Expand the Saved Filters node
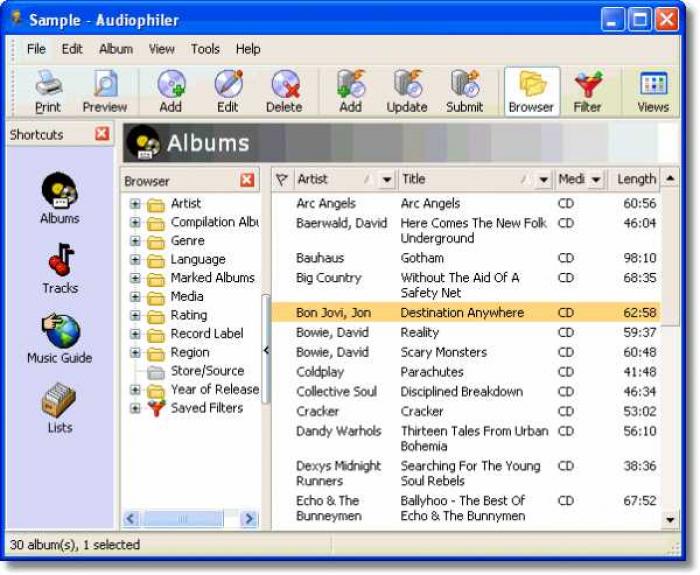The width and height of the screenshot is (700, 575). 135,408
